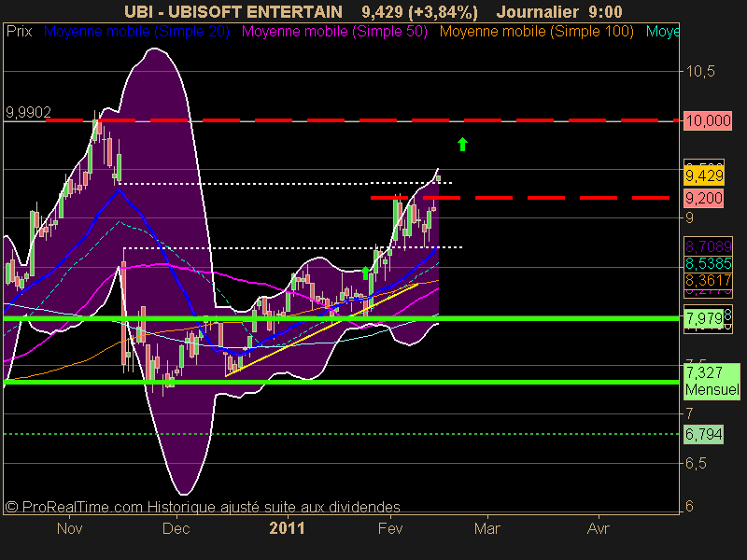Click the 9,429 current price label
The width and height of the screenshot is (747, 560).
pos(704,175)
